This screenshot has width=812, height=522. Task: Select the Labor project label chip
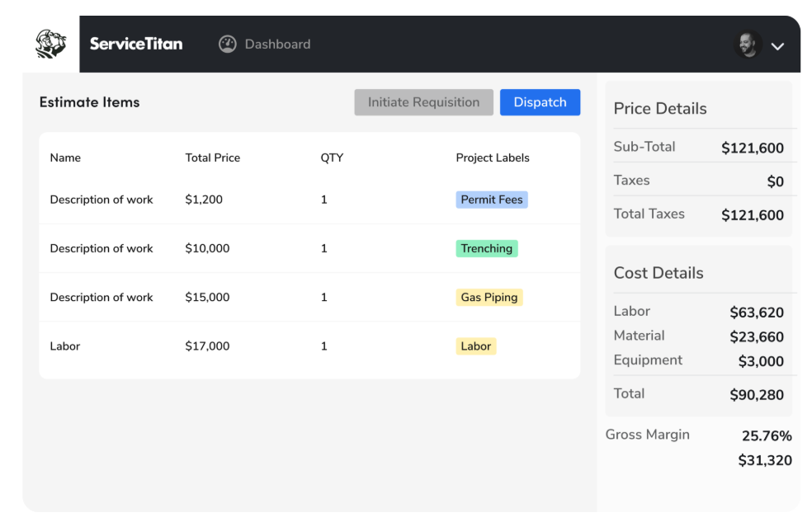click(x=476, y=346)
